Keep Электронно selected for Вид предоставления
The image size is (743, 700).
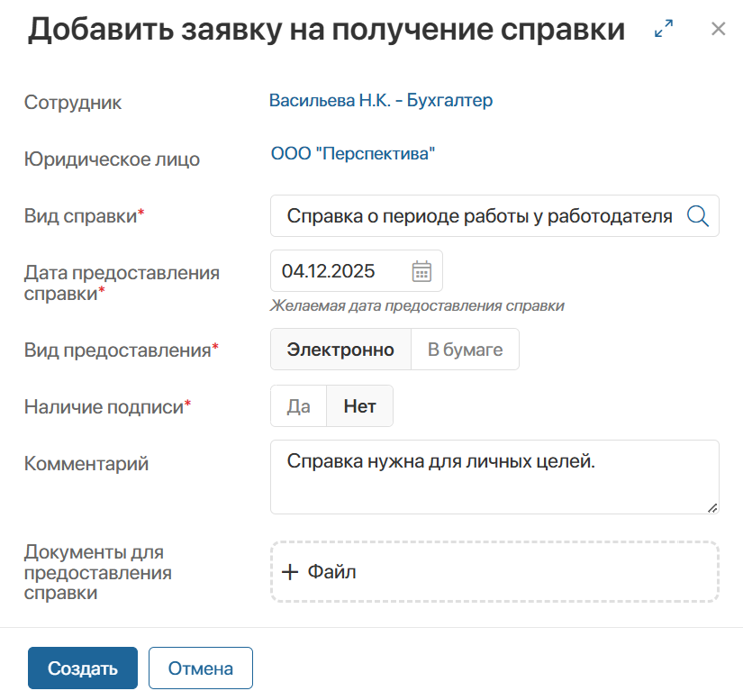point(341,350)
